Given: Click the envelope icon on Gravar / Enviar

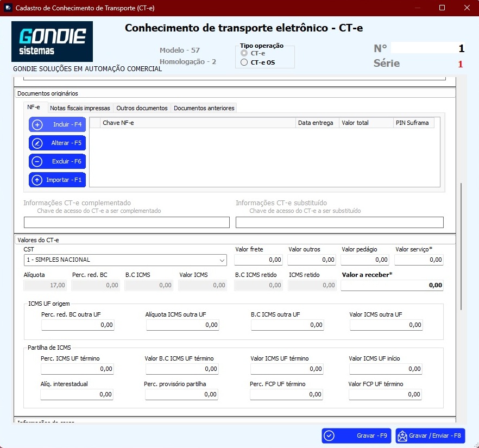Looking at the screenshot, I should (x=402, y=436).
